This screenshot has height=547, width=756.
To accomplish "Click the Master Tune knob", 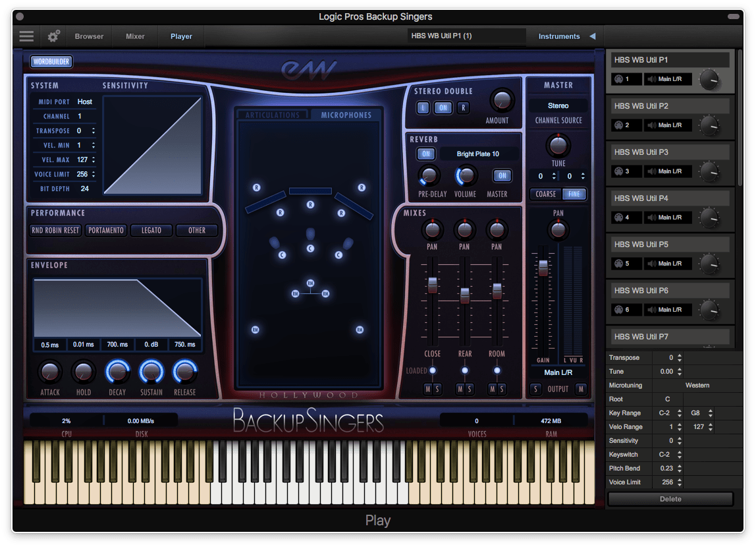I will pyautogui.click(x=558, y=145).
